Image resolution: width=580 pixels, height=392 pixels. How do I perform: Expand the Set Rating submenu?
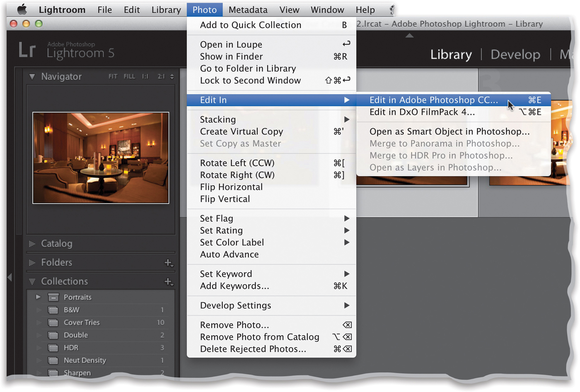pos(271,230)
